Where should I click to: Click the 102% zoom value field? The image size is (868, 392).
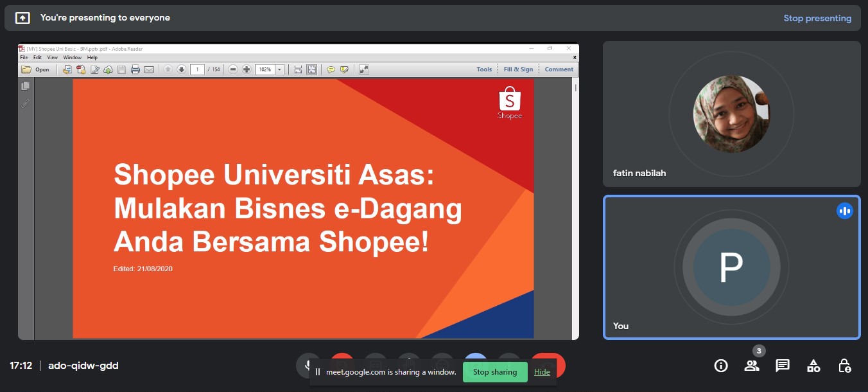point(265,69)
